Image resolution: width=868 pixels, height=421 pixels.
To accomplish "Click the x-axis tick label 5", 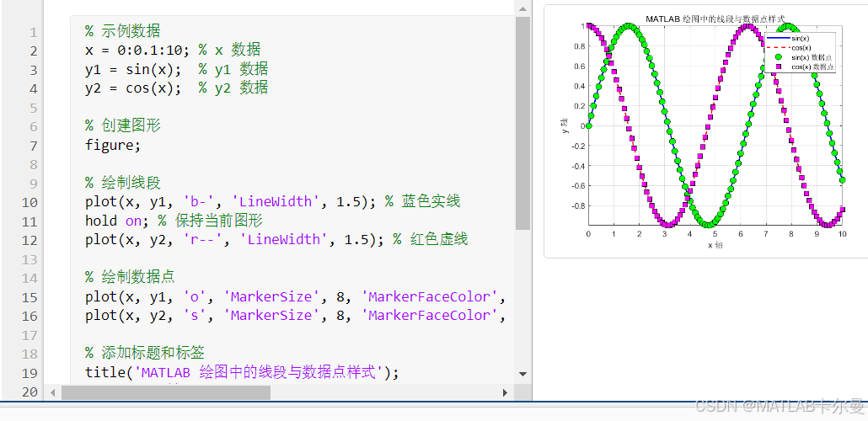I will pyautogui.click(x=715, y=234).
